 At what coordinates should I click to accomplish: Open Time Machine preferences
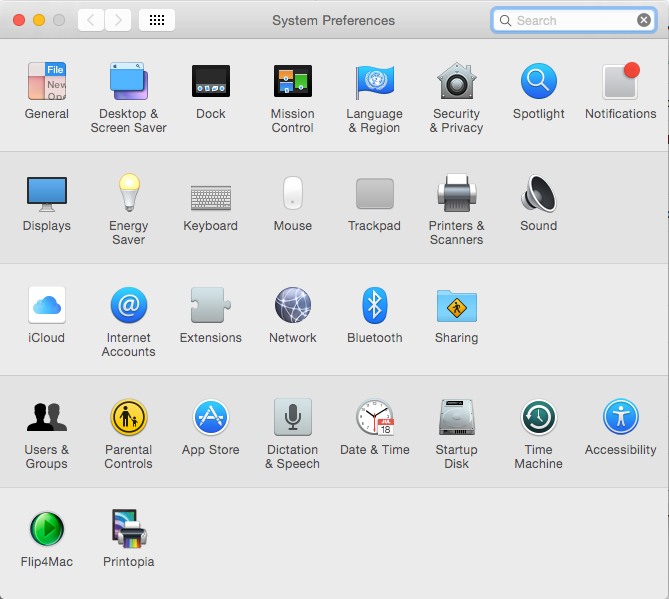point(538,418)
